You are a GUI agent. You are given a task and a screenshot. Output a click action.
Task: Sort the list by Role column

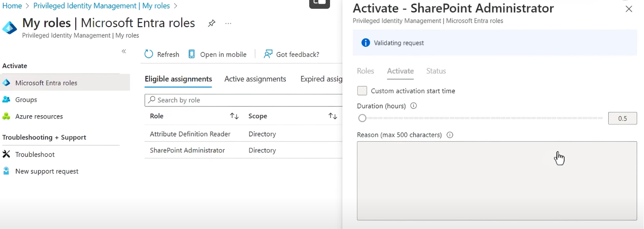coord(234,116)
